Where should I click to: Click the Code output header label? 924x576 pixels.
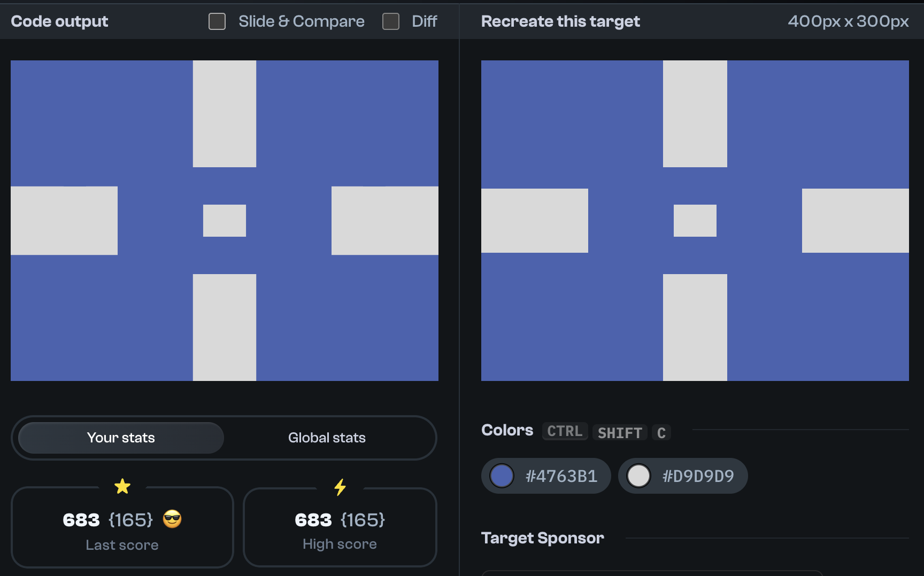tap(59, 21)
